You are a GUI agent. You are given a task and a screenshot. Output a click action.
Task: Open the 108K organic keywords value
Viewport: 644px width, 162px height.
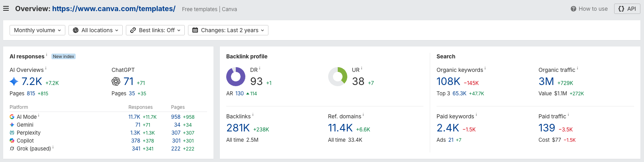pos(448,81)
